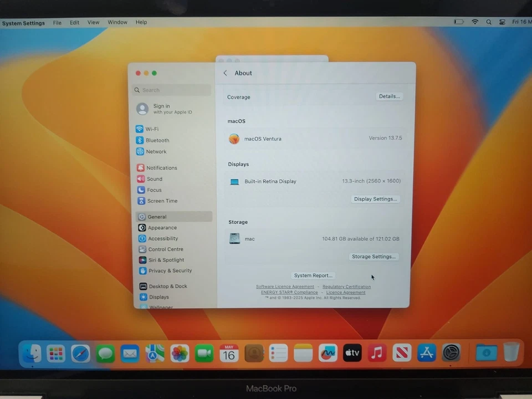Click the Wi-Fi menu bar icon
The image size is (532, 399).
pos(475,22)
